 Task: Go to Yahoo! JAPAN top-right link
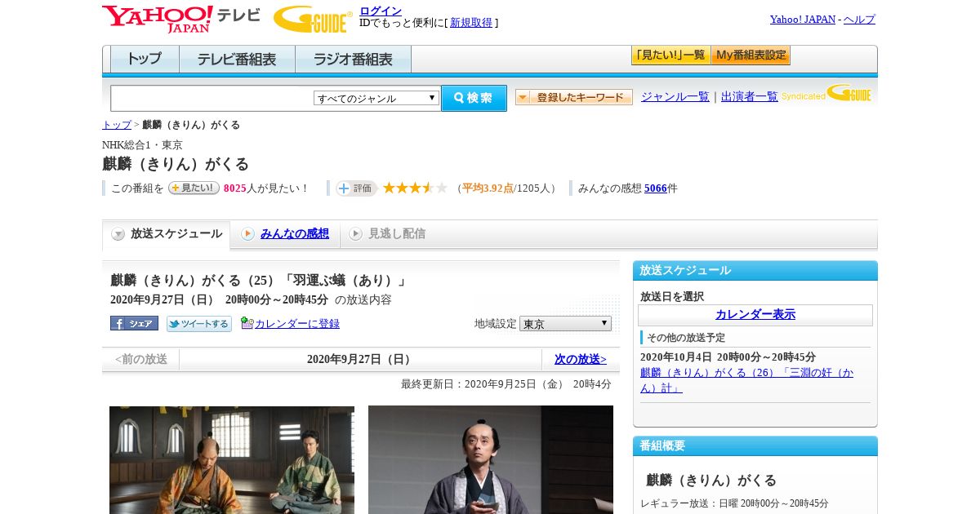coord(802,20)
